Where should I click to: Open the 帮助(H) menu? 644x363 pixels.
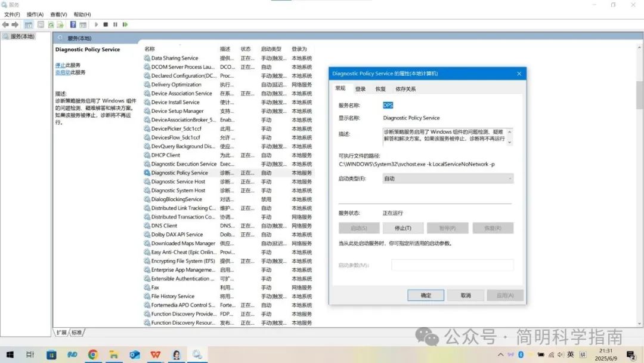coord(82,14)
